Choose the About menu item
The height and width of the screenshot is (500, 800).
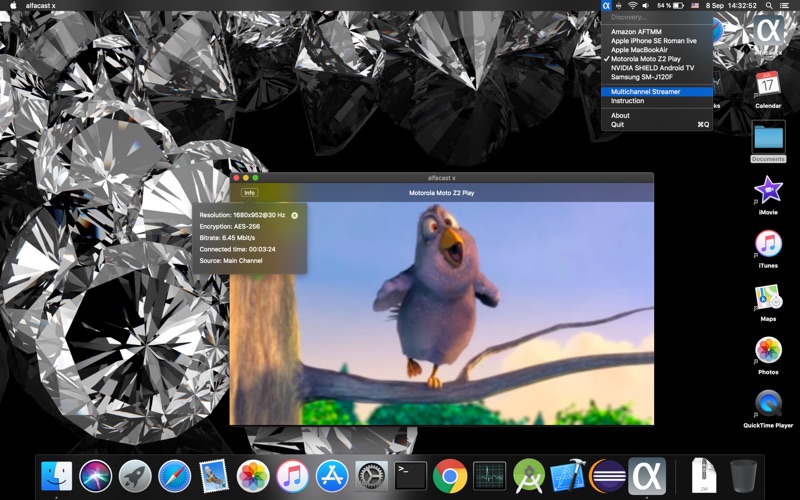pyautogui.click(x=621, y=116)
